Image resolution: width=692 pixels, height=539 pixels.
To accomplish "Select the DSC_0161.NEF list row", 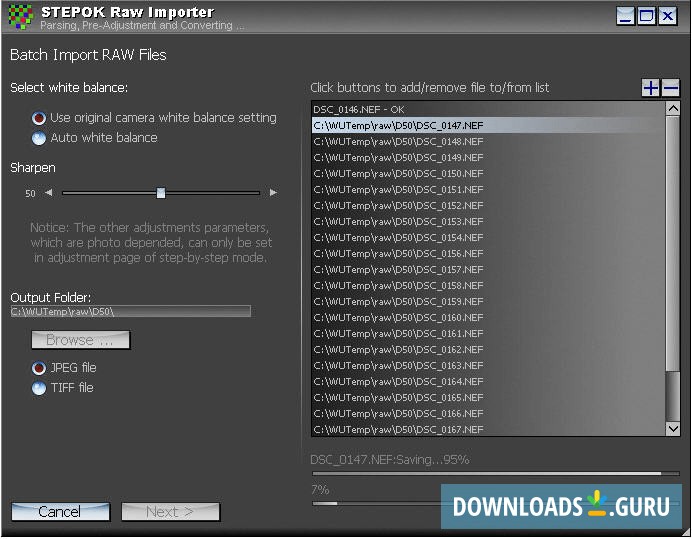I will click(x=489, y=333).
